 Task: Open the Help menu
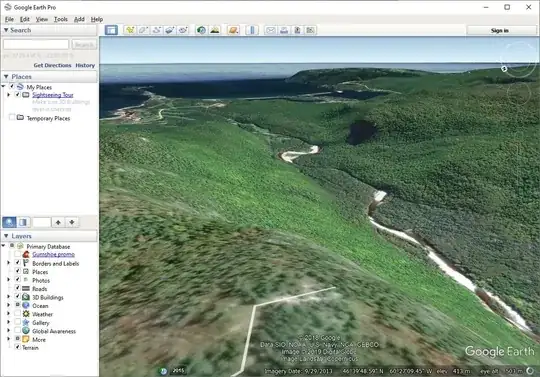click(x=97, y=19)
